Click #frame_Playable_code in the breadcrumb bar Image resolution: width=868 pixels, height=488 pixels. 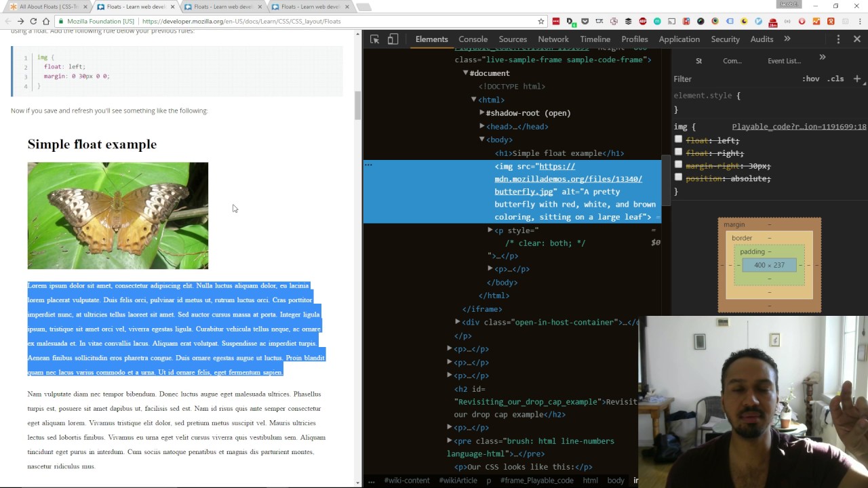(x=536, y=480)
